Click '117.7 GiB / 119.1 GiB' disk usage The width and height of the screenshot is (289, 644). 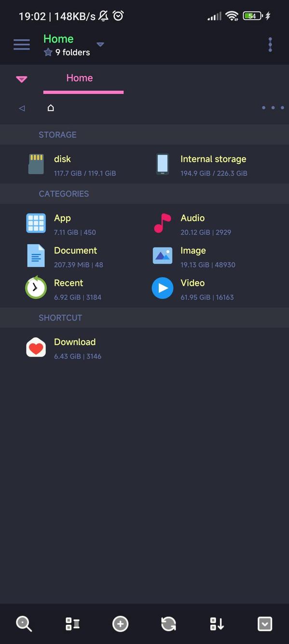(x=85, y=173)
